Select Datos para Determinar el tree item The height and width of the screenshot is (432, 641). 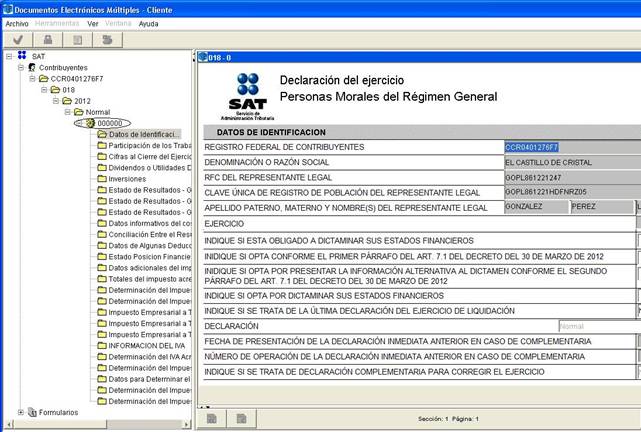click(x=150, y=379)
